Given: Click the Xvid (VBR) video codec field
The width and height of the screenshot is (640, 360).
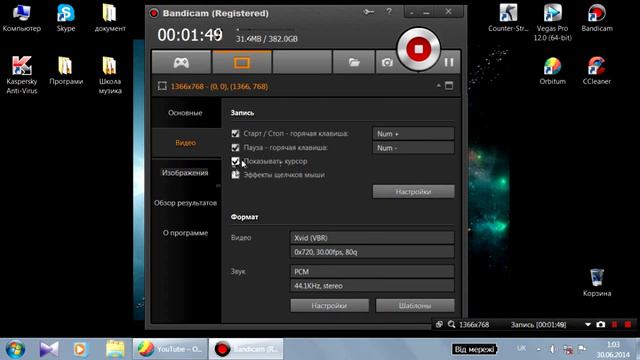Looking at the screenshot, I should coord(372,238).
